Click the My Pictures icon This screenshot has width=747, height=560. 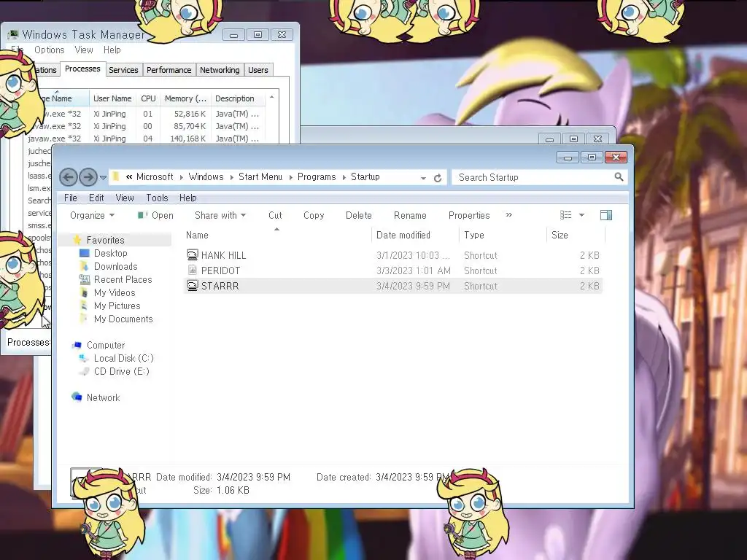(x=85, y=306)
